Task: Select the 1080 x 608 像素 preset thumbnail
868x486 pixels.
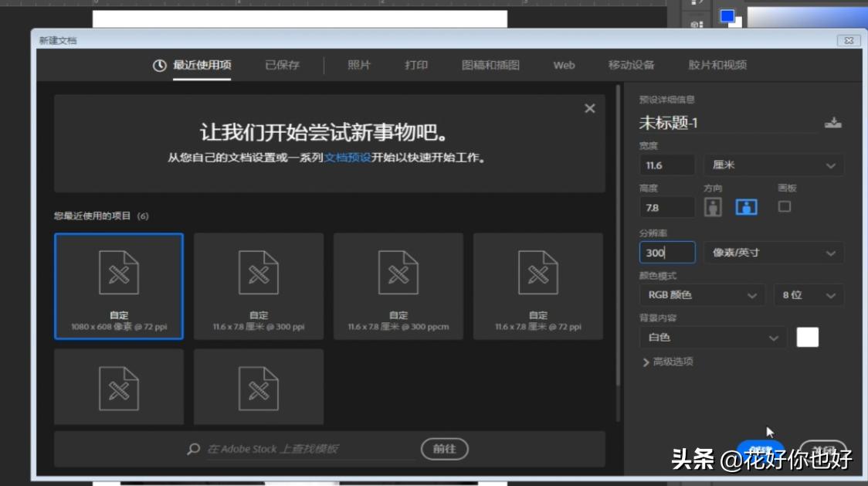Action: tap(118, 286)
